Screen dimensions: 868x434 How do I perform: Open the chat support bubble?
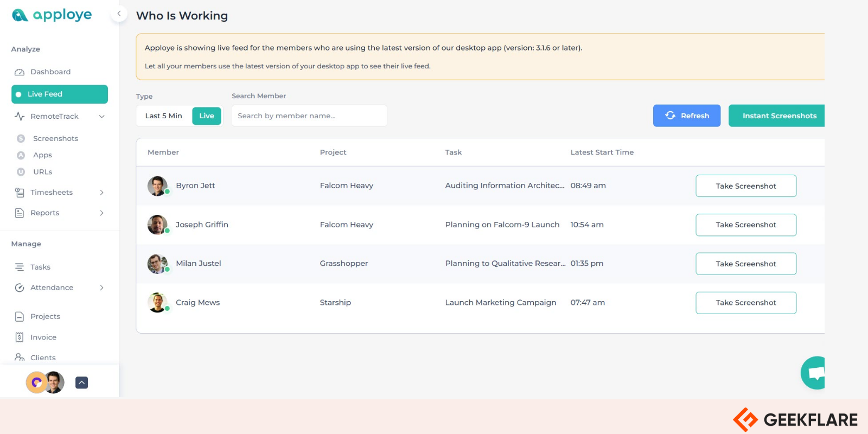point(814,373)
